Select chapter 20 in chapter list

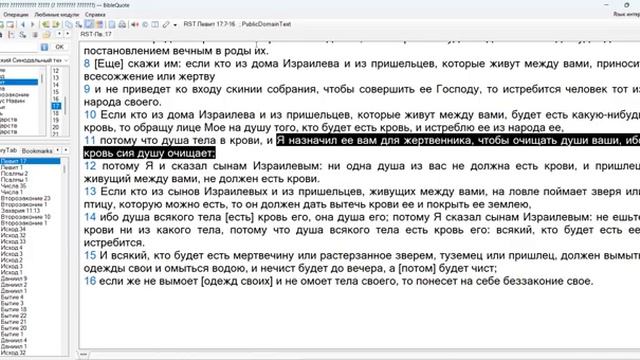[x=56, y=127]
